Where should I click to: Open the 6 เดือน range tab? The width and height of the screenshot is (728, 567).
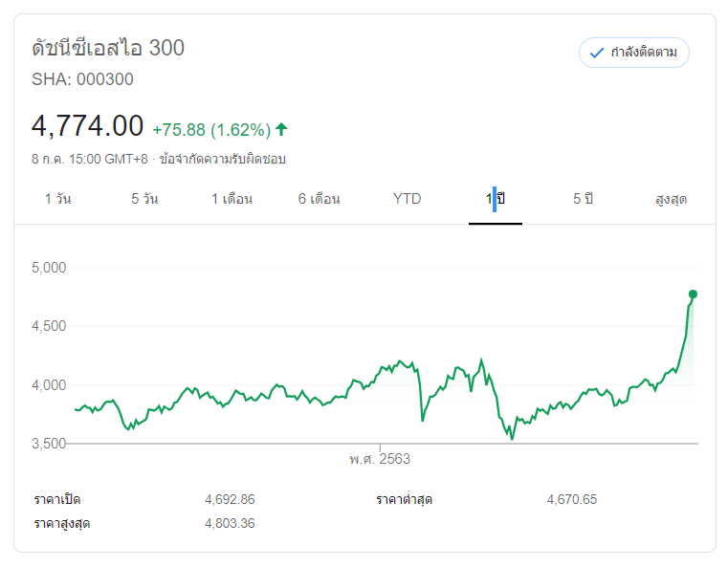coord(319,199)
